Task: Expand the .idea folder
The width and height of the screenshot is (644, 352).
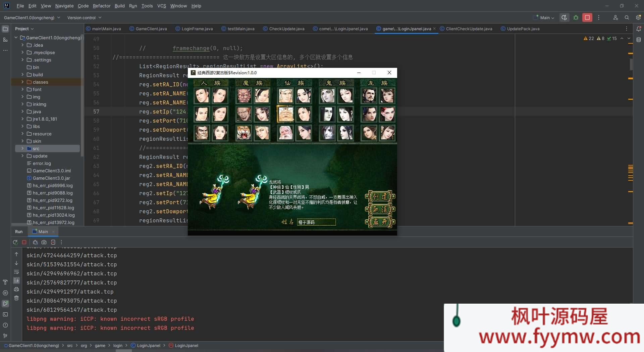Action: (x=22, y=45)
